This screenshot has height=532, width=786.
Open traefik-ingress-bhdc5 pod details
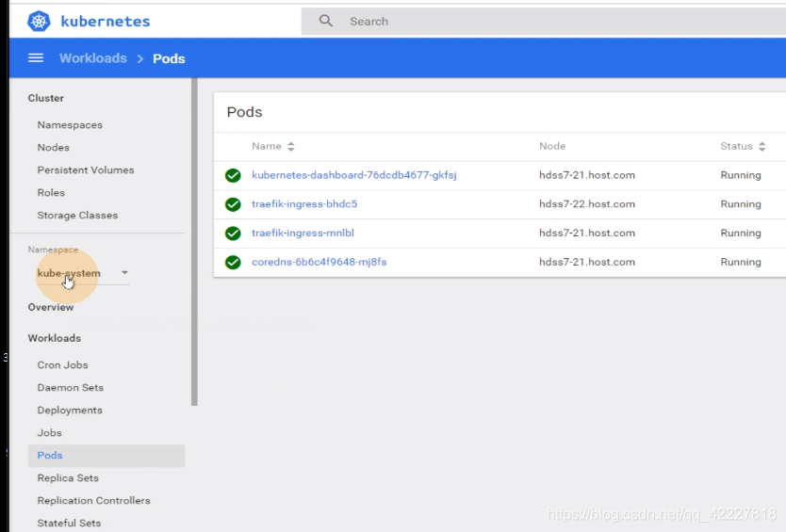tap(304, 204)
